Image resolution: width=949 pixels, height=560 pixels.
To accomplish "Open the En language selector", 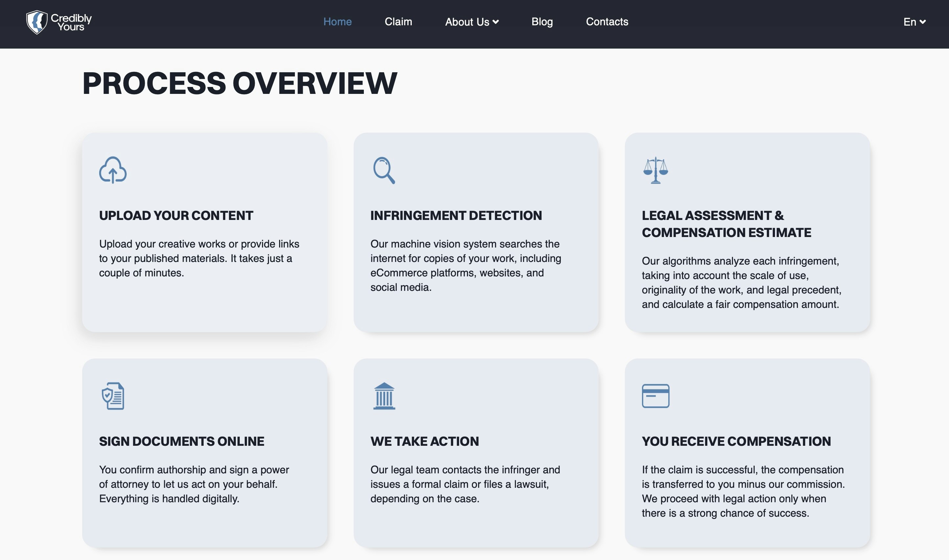I will coord(914,22).
